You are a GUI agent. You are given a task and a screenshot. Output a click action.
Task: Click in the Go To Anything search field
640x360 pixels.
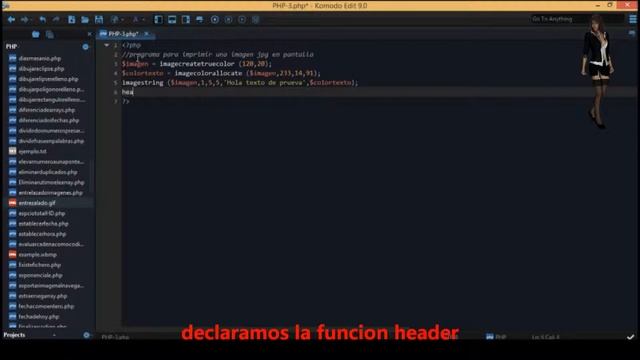click(578, 19)
